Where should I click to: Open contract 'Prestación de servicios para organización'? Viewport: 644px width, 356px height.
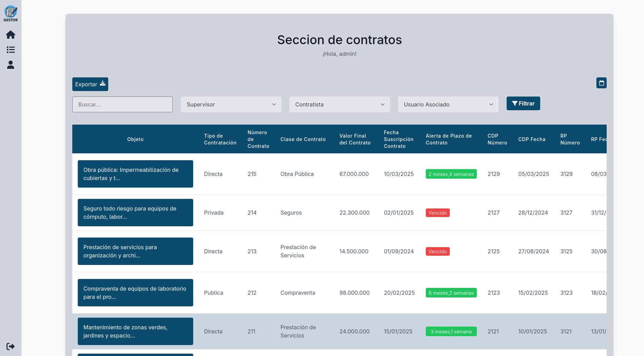135,251
